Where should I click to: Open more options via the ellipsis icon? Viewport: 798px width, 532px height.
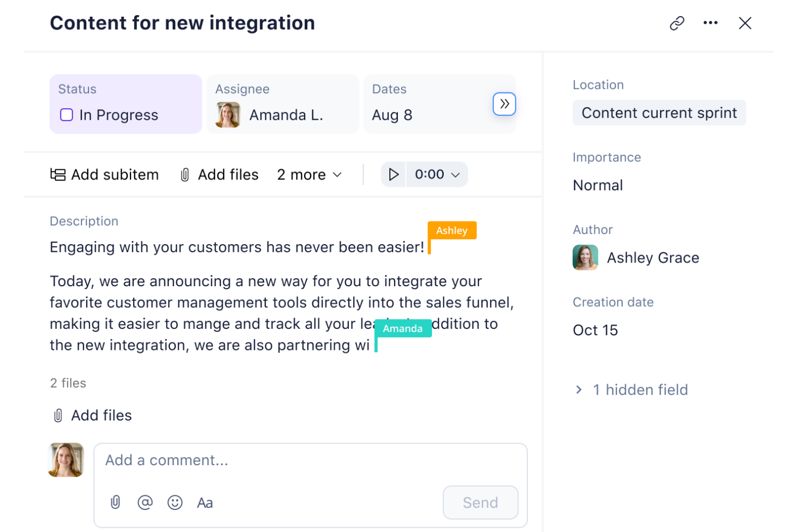(710, 23)
